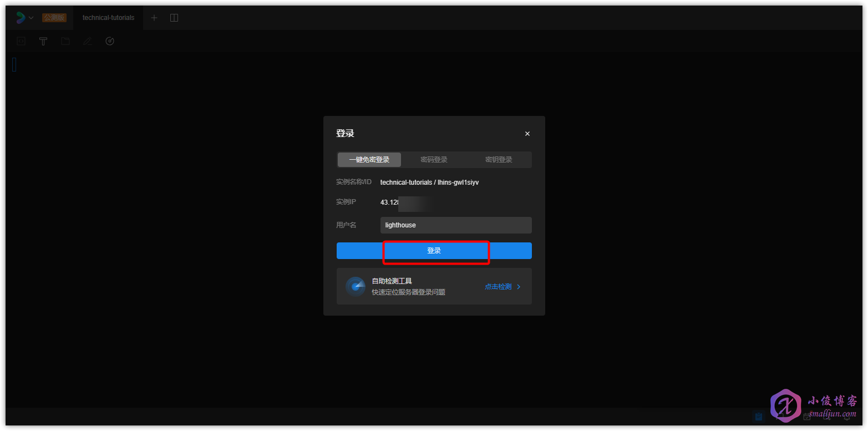Switch to the 密钥登录 tab
Image resolution: width=868 pixels, height=431 pixels.
pyautogui.click(x=499, y=160)
